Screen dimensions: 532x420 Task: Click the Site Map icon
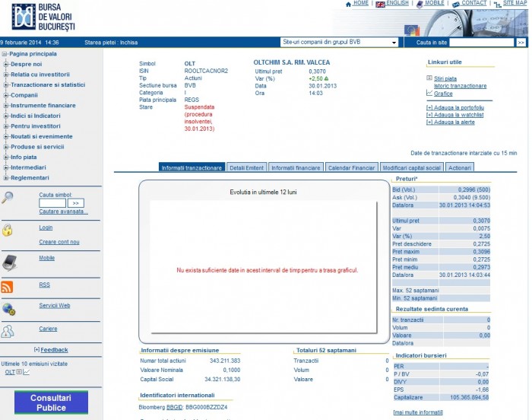click(x=497, y=5)
